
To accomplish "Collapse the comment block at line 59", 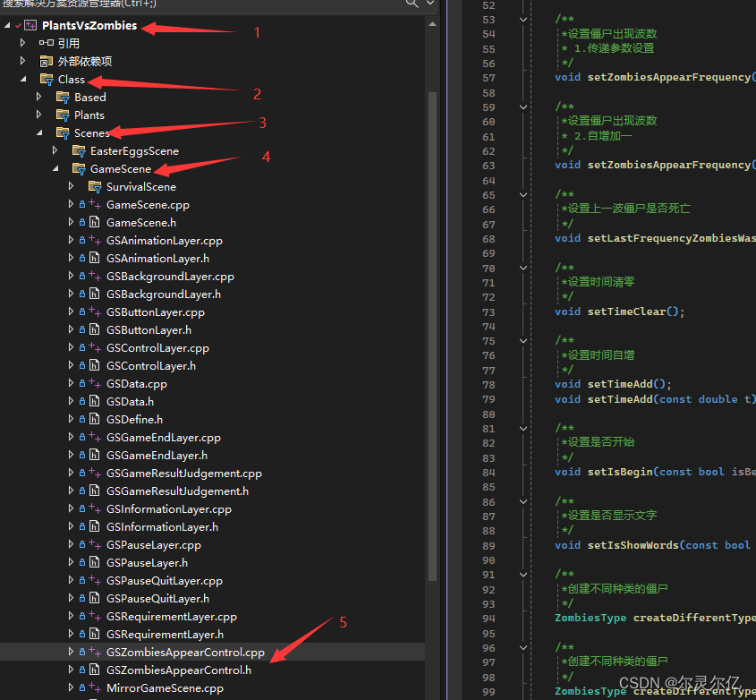I will tap(523, 107).
